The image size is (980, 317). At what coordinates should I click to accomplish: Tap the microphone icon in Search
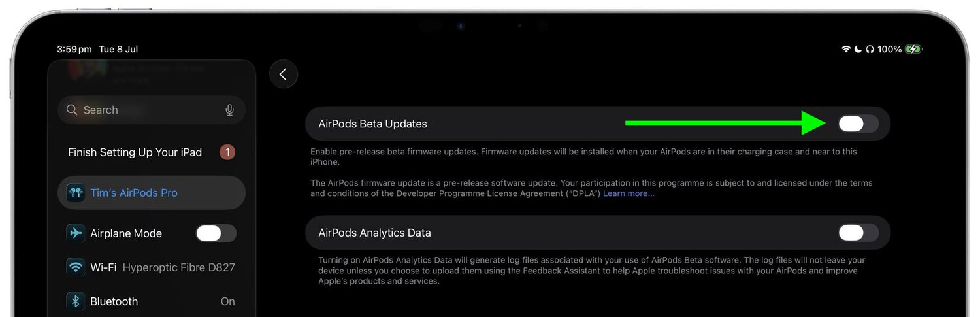point(229,110)
